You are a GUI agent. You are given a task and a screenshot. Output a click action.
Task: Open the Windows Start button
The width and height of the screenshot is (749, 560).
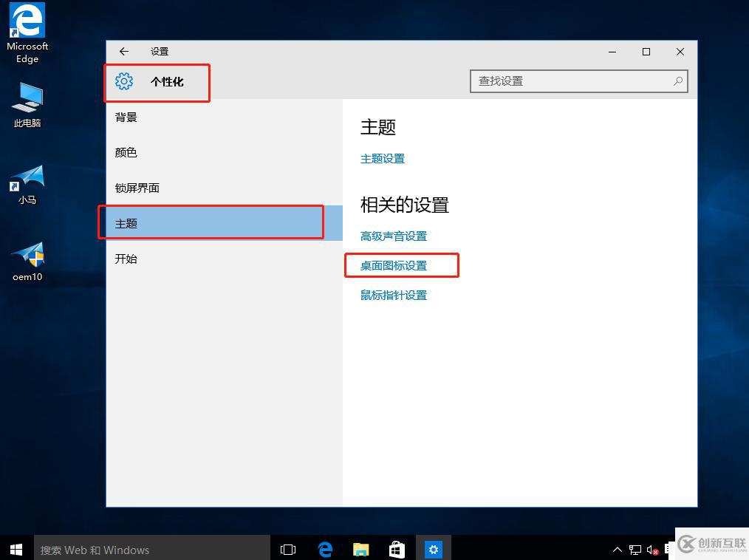point(16,549)
